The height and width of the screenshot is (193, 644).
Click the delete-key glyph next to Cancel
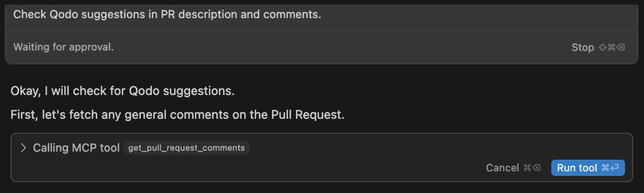(x=537, y=168)
